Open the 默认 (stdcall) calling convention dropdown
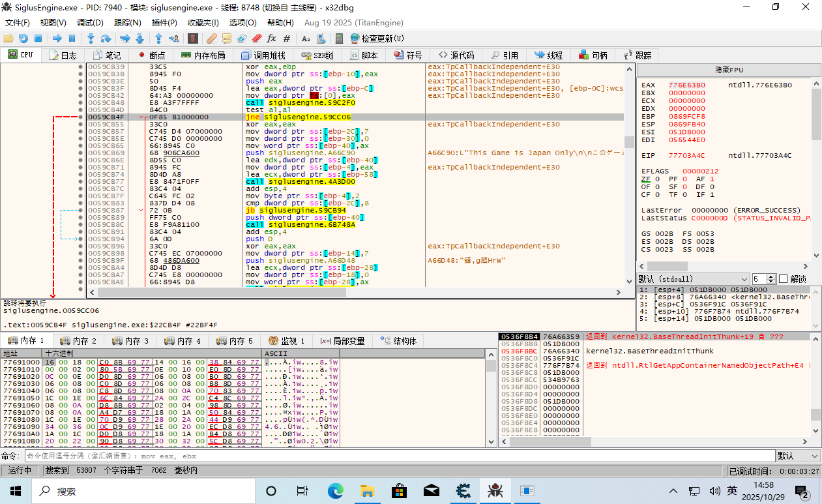 pyautogui.click(x=693, y=278)
